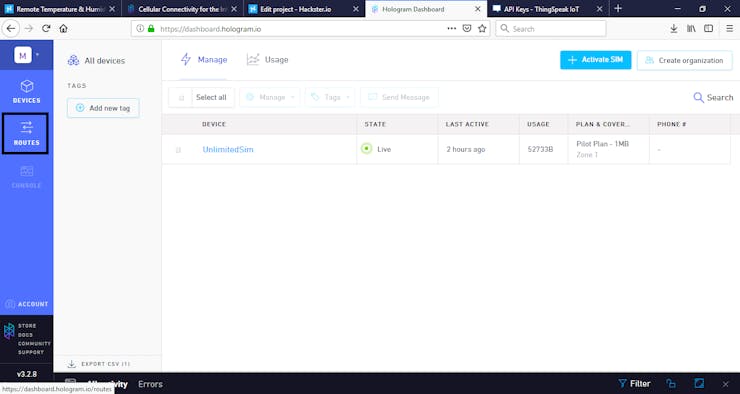Open the Tags dropdown in toolbar
Image resolution: width=740 pixels, height=394 pixels.
pyautogui.click(x=330, y=97)
